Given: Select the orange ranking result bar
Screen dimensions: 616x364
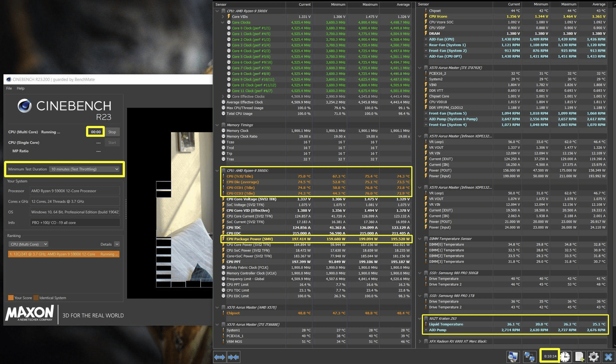Looking at the screenshot, I should [x=64, y=254].
